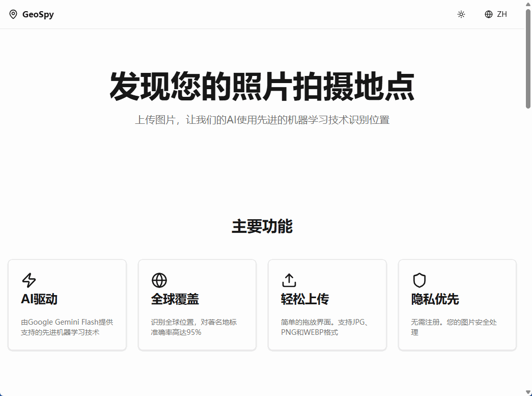The image size is (532, 396).
Task: Click the globe icon in 全球覆盖 card
Action: click(x=159, y=280)
